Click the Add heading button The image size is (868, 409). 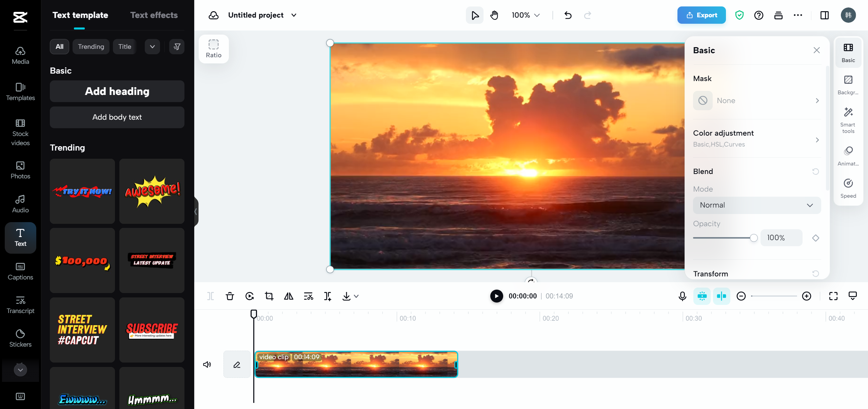[117, 91]
